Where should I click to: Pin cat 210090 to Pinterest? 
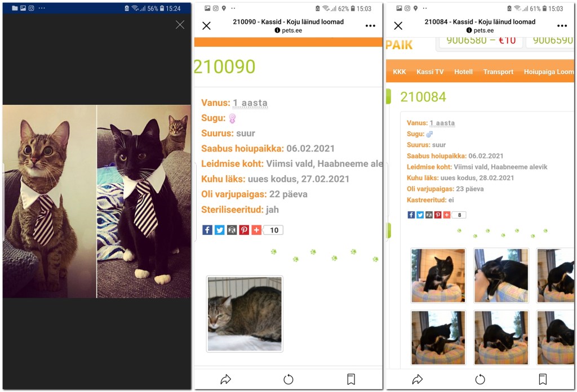point(244,230)
